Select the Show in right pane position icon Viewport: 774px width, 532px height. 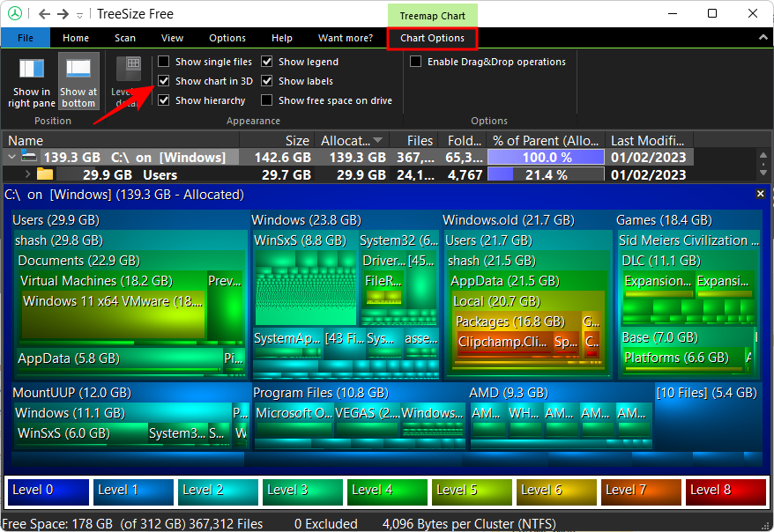tap(30, 79)
